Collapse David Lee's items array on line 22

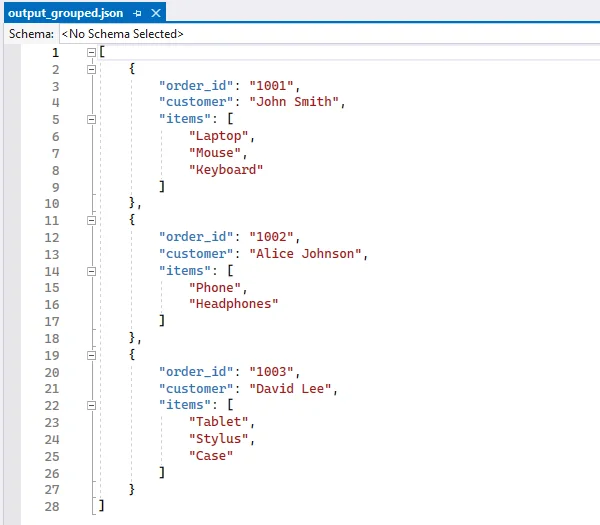tap(91, 405)
